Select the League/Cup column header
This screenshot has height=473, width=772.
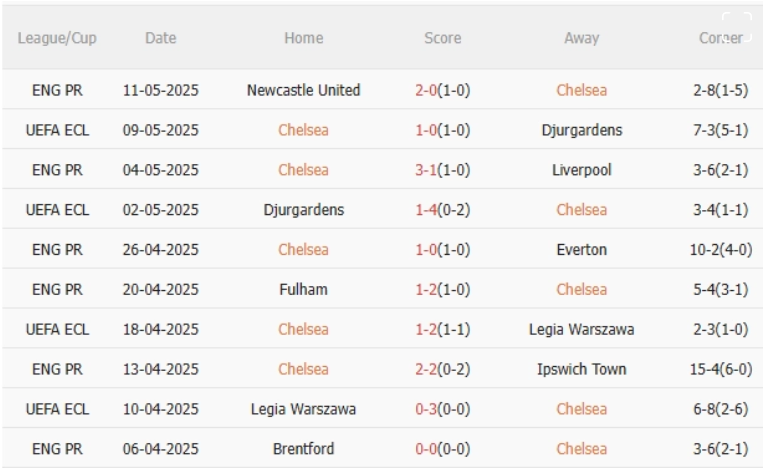(57, 38)
